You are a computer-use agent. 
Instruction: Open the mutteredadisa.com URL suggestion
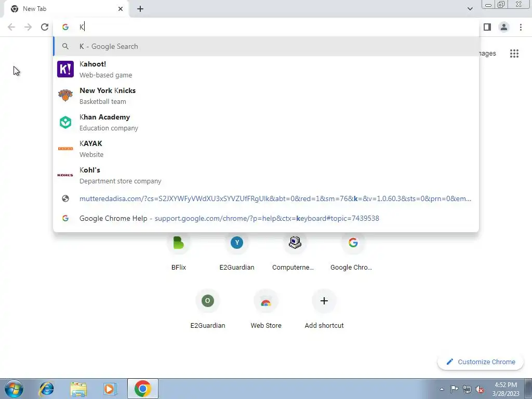click(266, 198)
